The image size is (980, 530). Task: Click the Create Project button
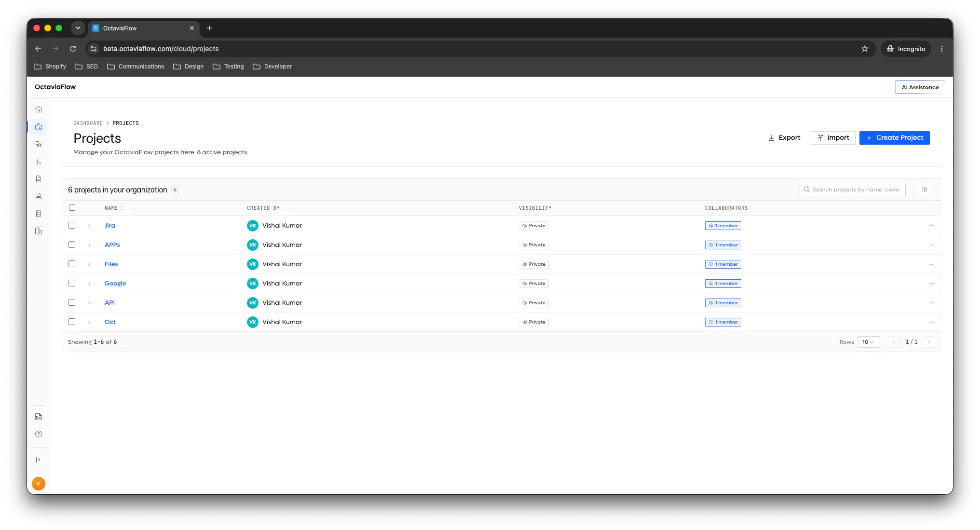(x=894, y=138)
